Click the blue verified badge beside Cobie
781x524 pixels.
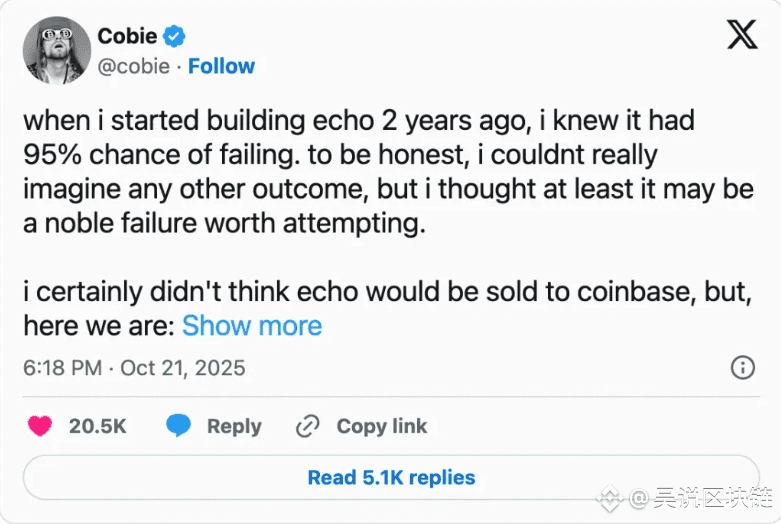pos(174,37)
